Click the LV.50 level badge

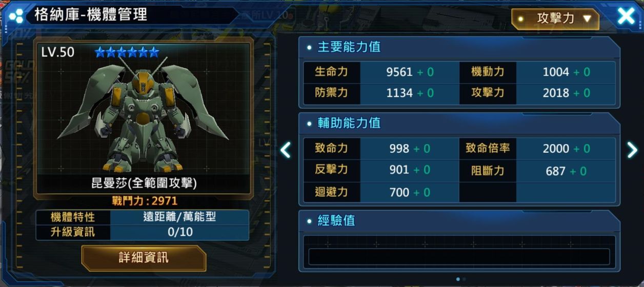58,52
